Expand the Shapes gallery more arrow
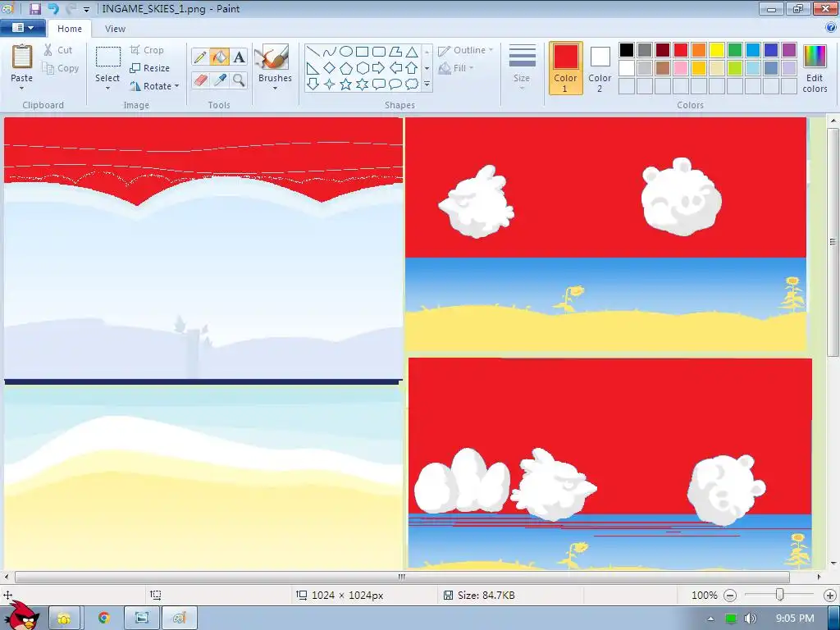This screenshot has height=630, width=840. (427, 84)
